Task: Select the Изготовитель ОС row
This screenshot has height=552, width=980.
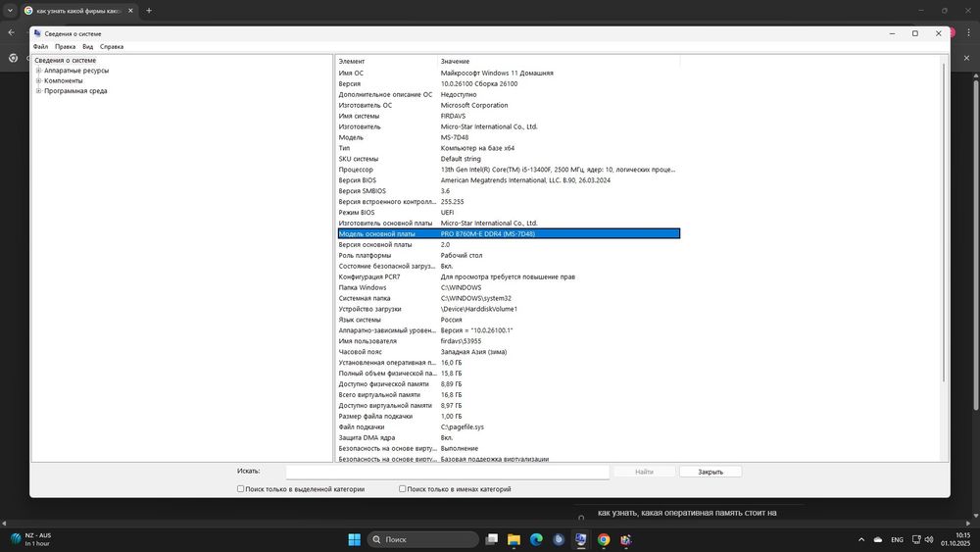Action: click(508, 105)
